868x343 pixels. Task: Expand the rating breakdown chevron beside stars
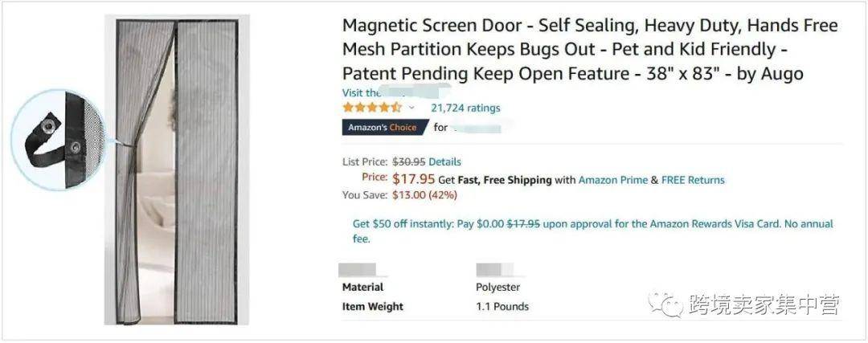point(412,108)
